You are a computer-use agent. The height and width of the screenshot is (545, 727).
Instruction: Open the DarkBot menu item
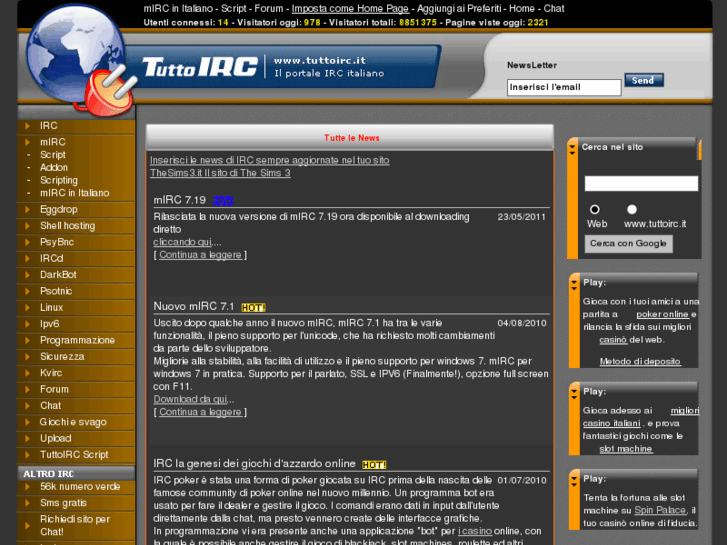58,275
